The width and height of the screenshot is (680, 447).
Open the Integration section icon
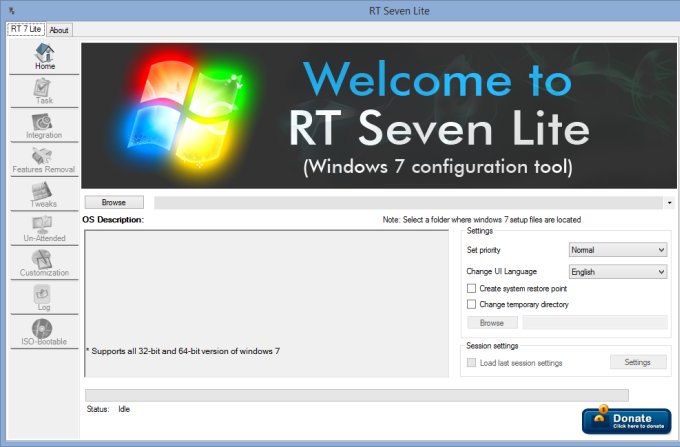(x=44, y=126)
